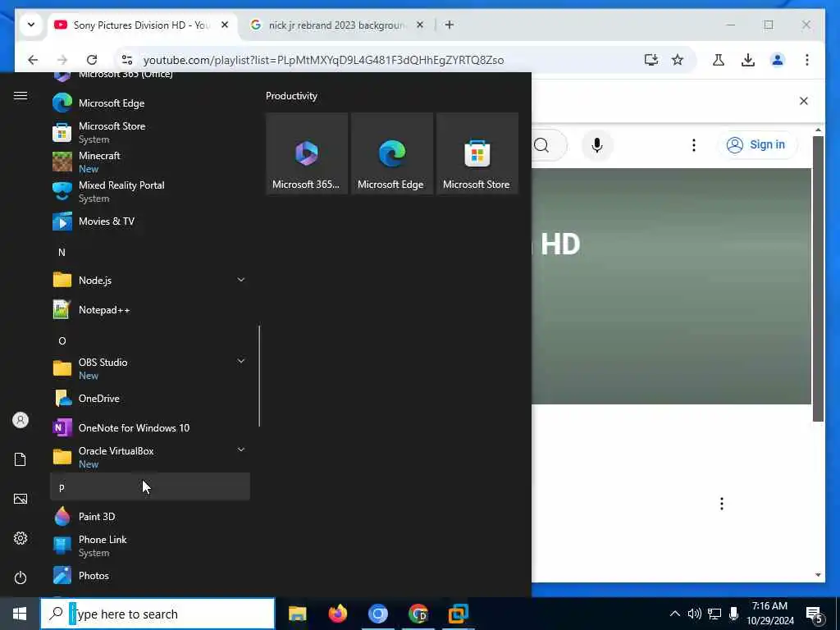Click the volume icon in system tray
840x630 pixels.
pyautogui.click(x=694, y=614)
